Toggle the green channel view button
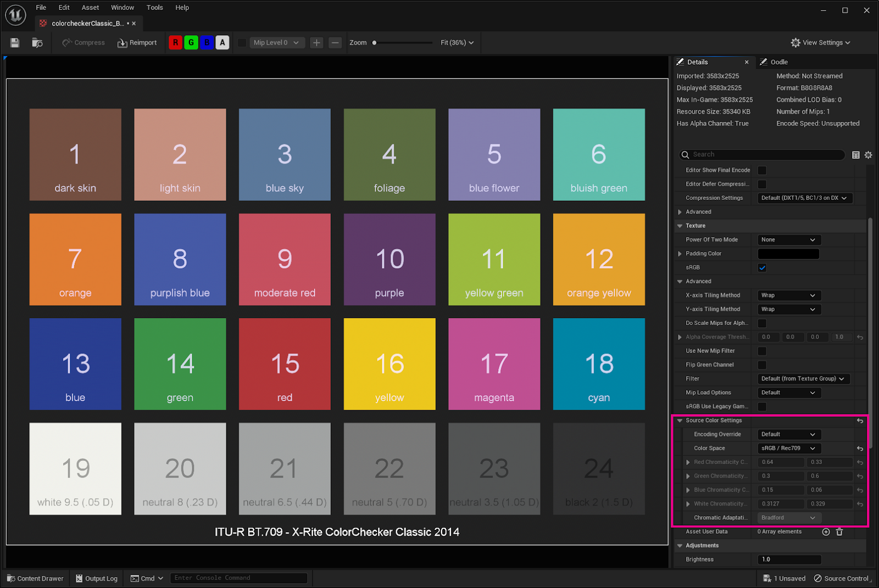This screenshot has height=588, width=879. click(191, 43)
